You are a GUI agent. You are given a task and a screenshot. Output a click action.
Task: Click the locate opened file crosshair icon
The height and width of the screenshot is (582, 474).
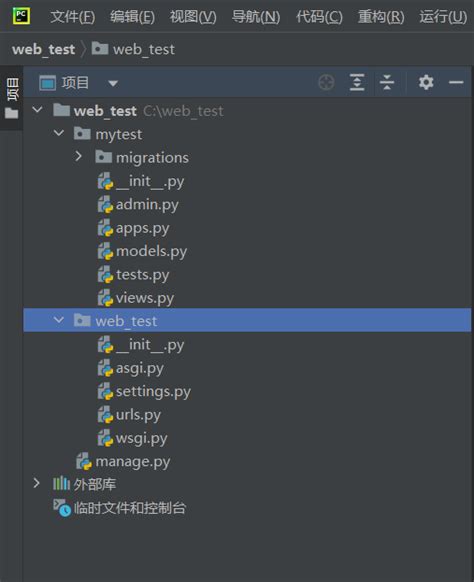(326, 82)
